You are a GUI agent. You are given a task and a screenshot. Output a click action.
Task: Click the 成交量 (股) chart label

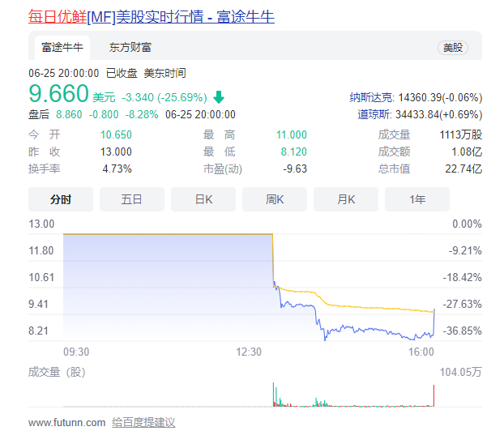[57, 372]
